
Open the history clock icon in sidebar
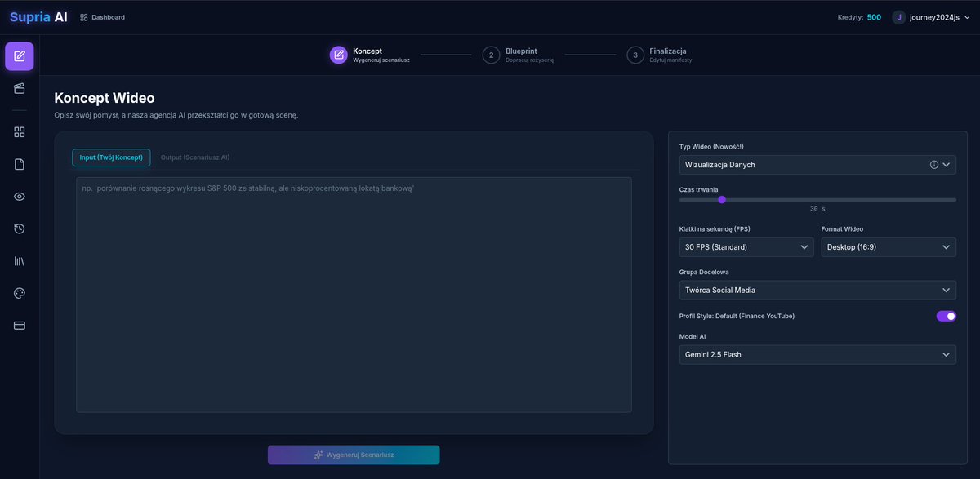[x=20, y=228]
